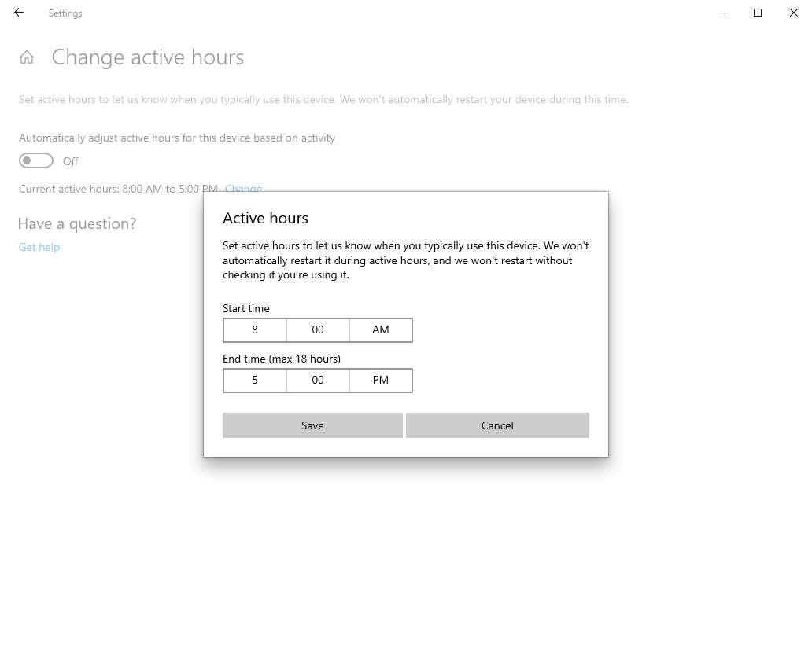Close the Settings window
The width and height of the screenshot is (812, 648).
(794, 13)
